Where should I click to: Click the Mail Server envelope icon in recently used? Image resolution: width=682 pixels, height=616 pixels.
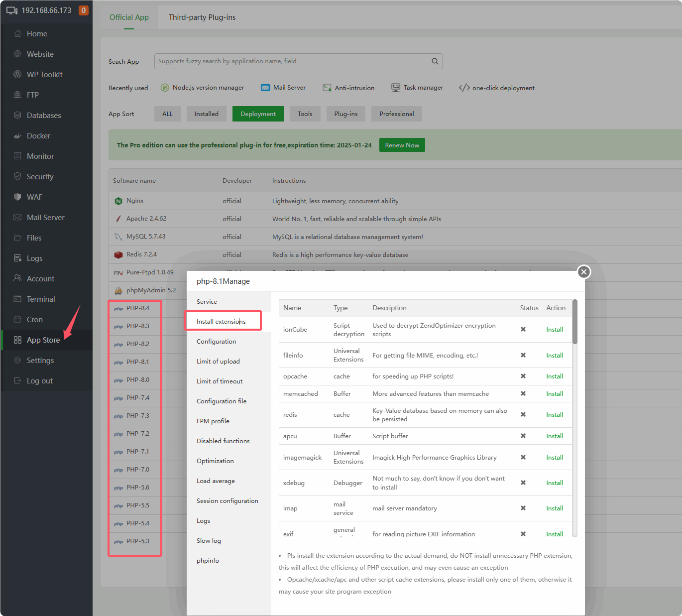265,88
